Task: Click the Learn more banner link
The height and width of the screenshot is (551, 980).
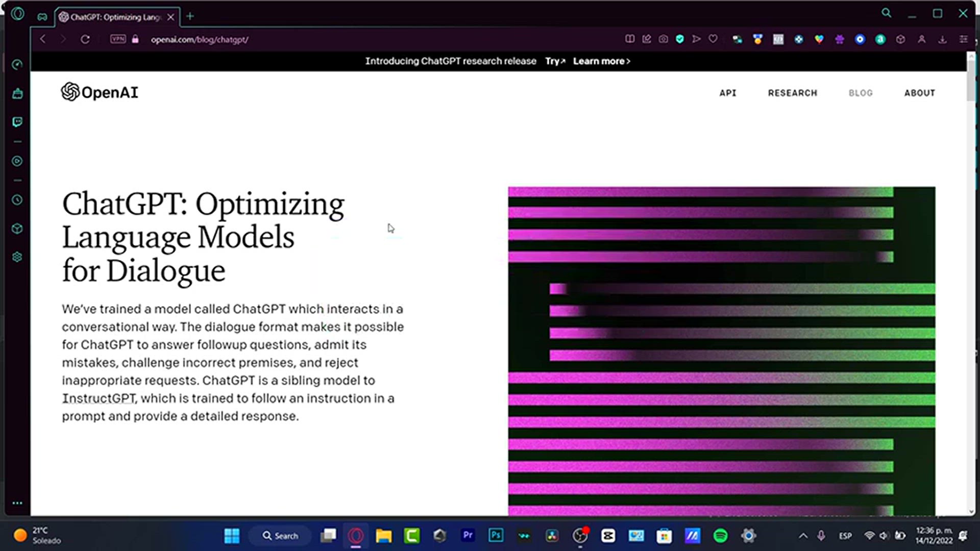Action: coord(601,61)
